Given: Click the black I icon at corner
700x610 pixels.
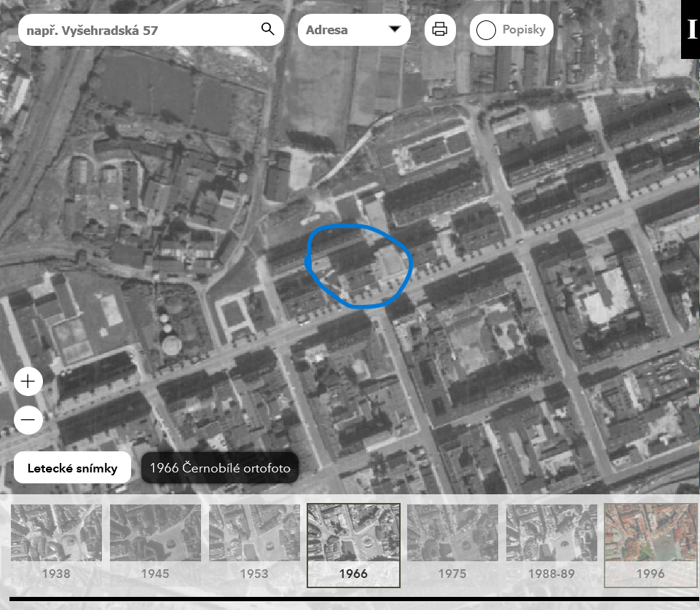Looking at the screenshot, I should (x=691, y=29).
